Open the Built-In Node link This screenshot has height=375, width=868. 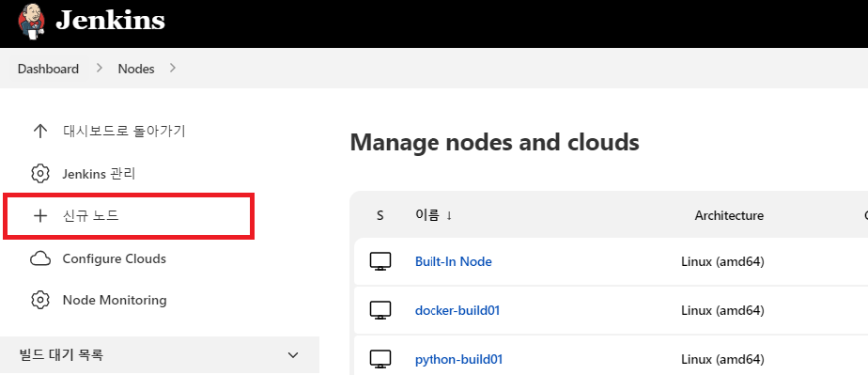pyautogui.click(x=454, y=261)
